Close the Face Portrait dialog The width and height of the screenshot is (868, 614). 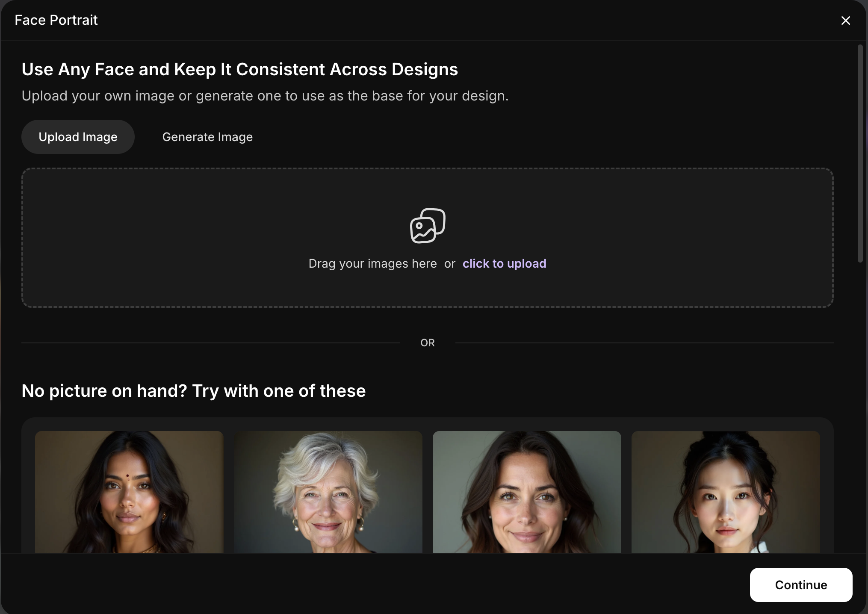coord(845,21)
